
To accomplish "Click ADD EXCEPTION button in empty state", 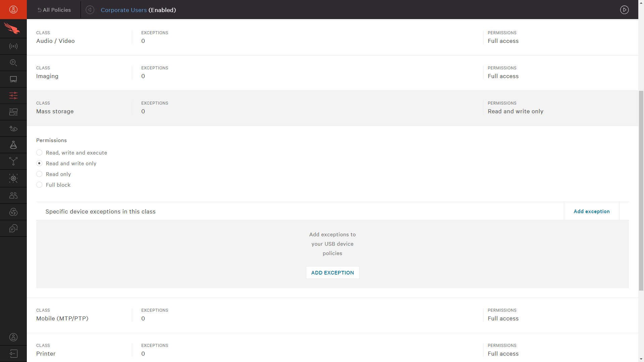I will click(x=332, y=272).
